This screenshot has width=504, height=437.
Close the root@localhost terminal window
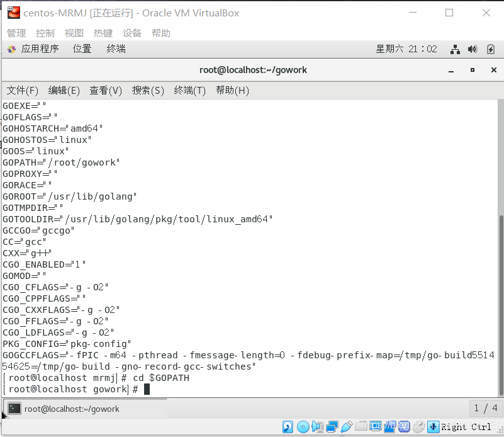pyautogui.click(x=494, y=70)
